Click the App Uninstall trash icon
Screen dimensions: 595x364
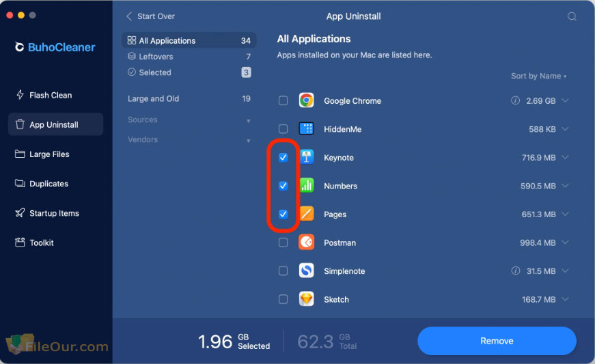pos(20,124)
